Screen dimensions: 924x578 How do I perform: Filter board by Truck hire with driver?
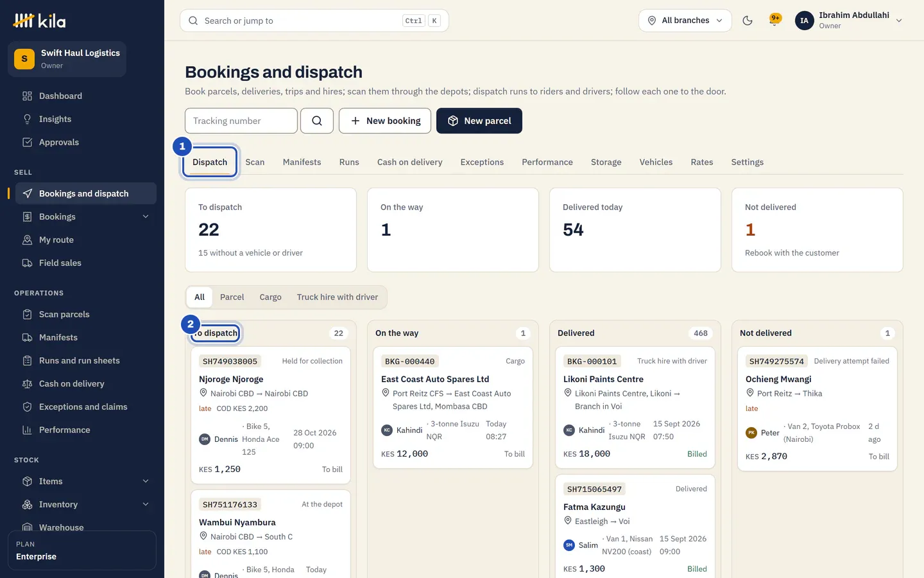[x=338, y=297]
